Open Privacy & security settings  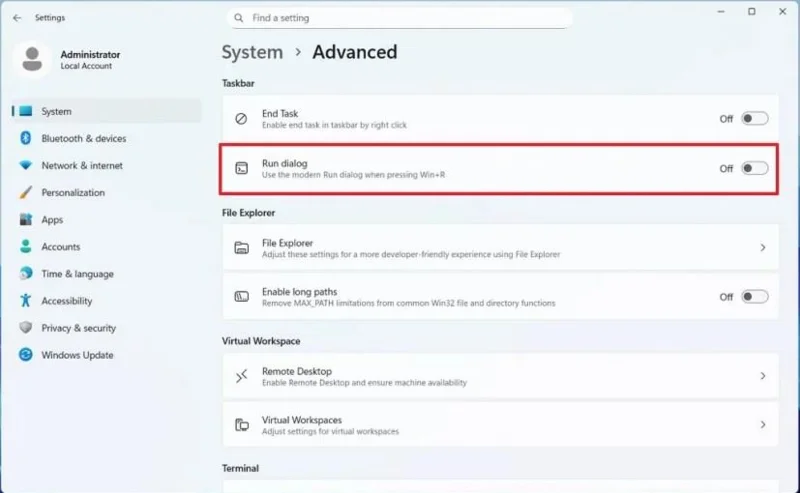coord(107,328)
